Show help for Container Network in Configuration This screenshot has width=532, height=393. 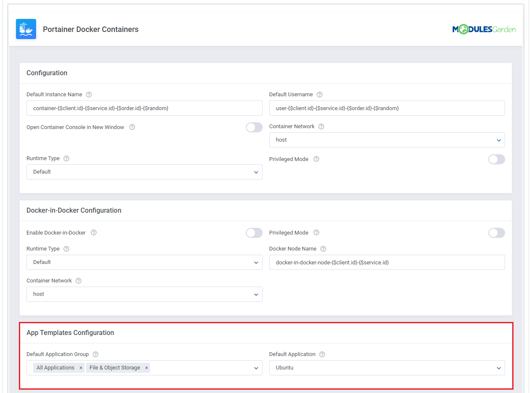[321, 127]
